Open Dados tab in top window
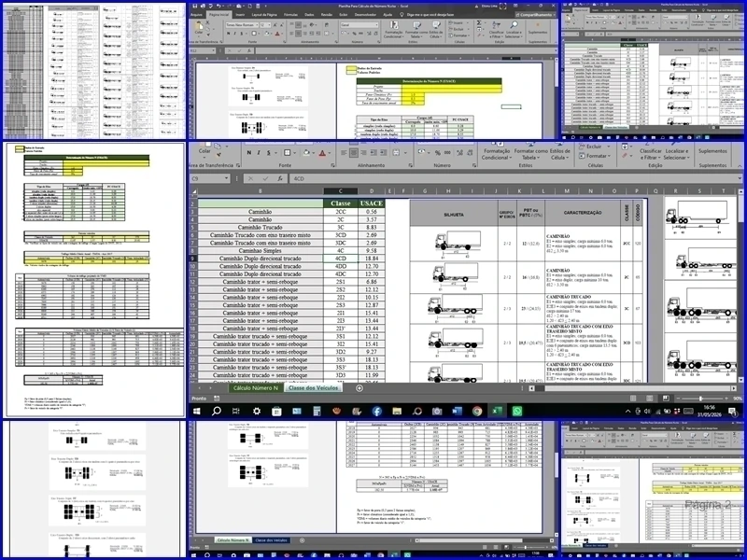Image resolution: width=747 pixels, height=560 pixels. pos(309,15)
